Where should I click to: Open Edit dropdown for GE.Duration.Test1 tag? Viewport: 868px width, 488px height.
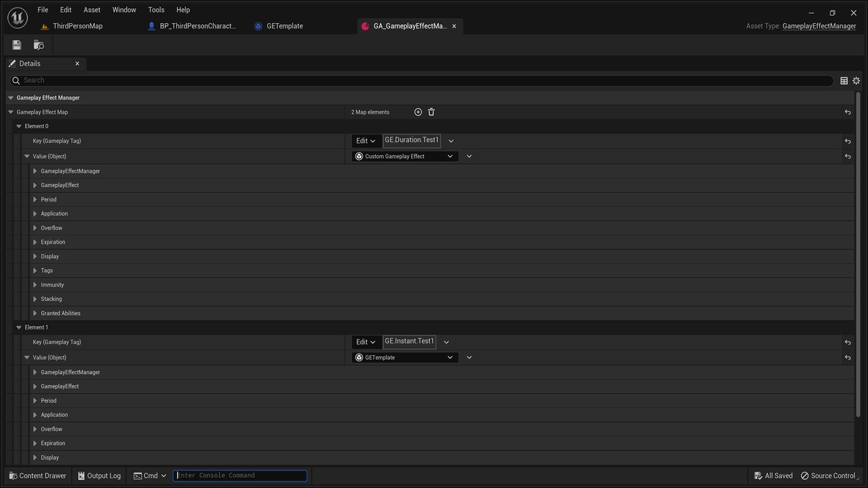pos(366,141)
